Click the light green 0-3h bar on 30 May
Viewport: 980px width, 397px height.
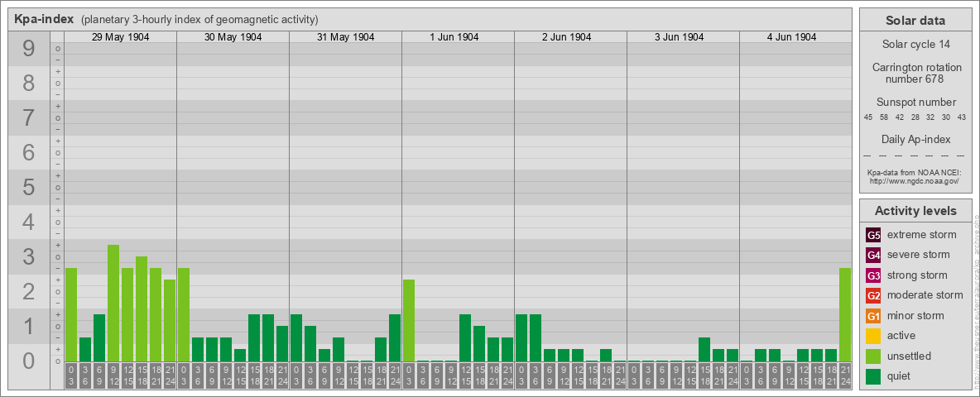tap(184, 314)
